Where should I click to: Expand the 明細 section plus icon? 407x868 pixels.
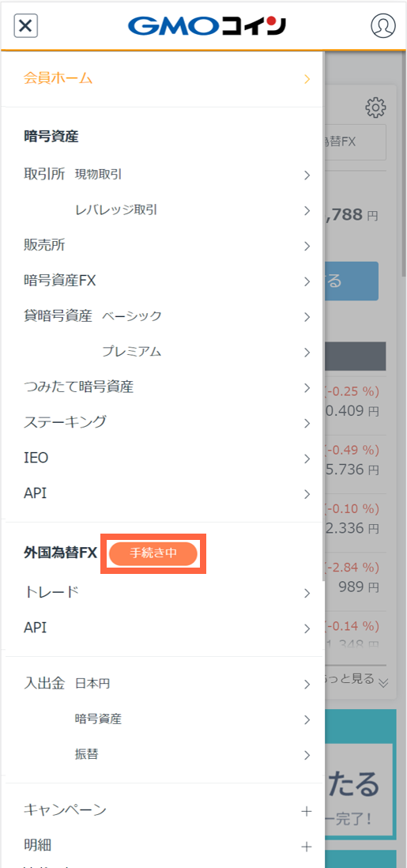tap(306, 847)
